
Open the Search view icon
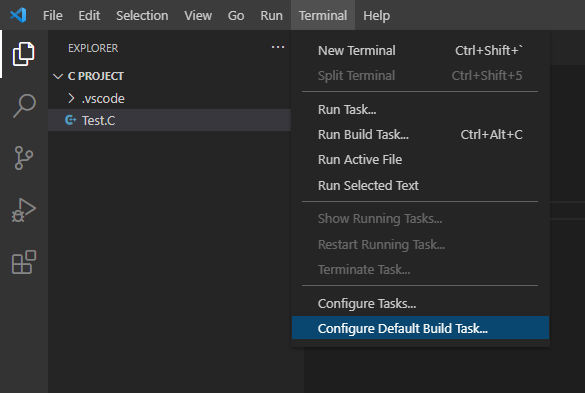24,106
